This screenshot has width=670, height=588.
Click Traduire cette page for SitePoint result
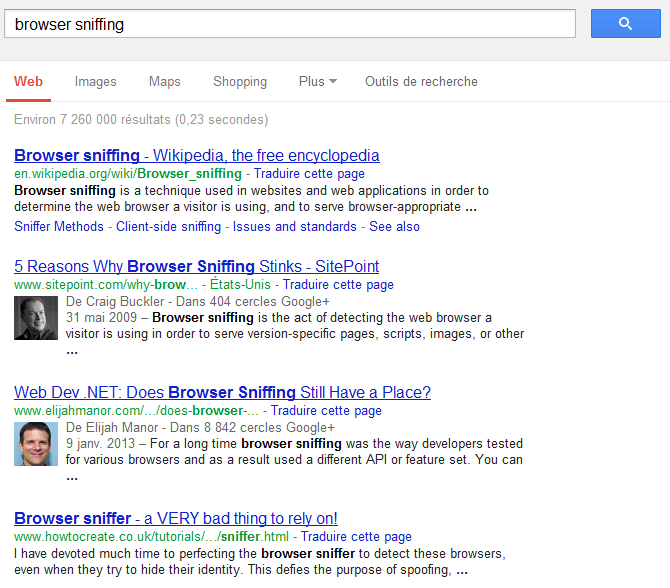pyautogui.click(x=338, y=285)
